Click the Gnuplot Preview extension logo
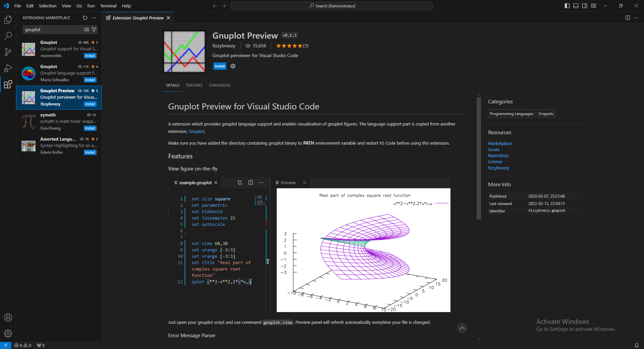Image resolution: width=644 pixels, height=349 pixels. tap(184, 52)
